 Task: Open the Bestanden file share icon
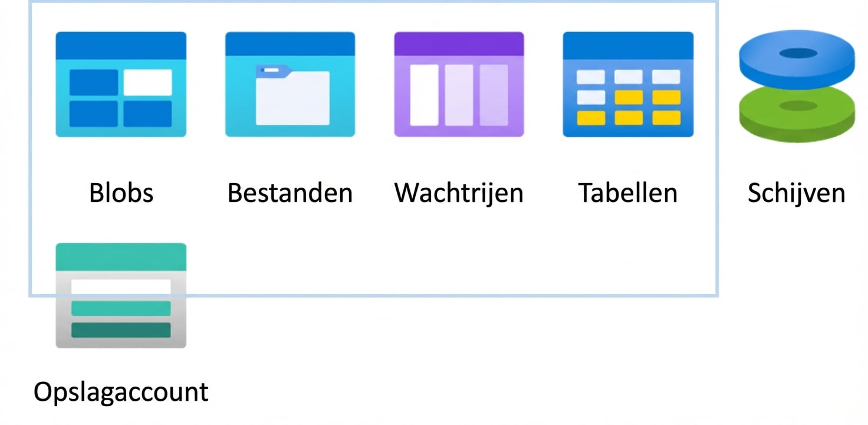[x=290, y=84]
